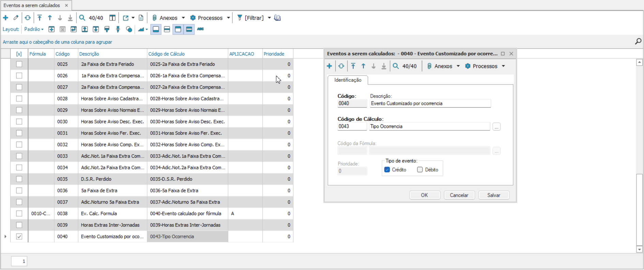644x270 pixels.
Task: Go to next record in main toolbar
Action: [x=60, y=18]
